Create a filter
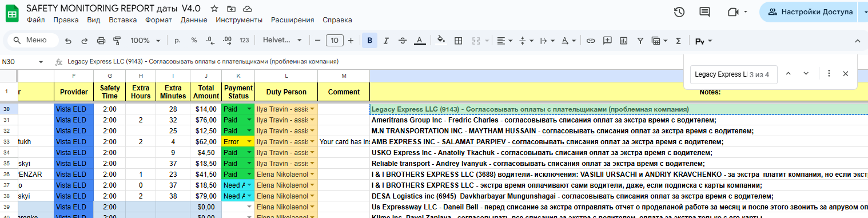The height and width of the screenshot is (218, 868). pos(640,41)
